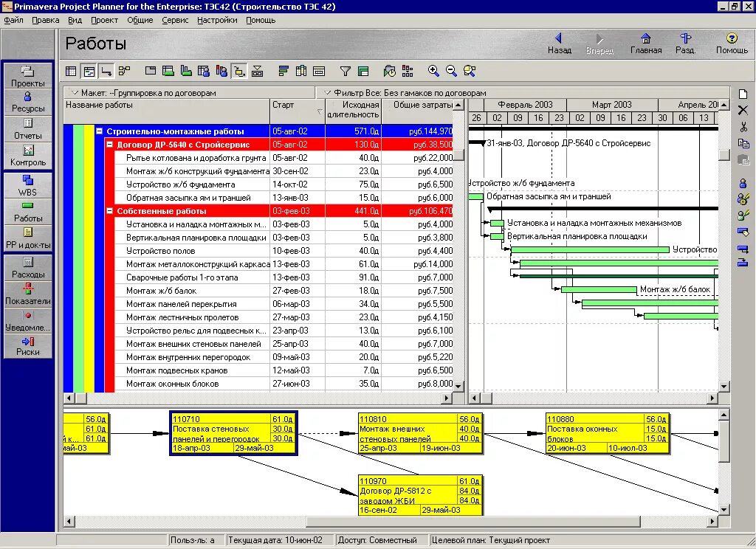
Task: Open the Фильтр Все dropdown arrow
Action: 327,92
